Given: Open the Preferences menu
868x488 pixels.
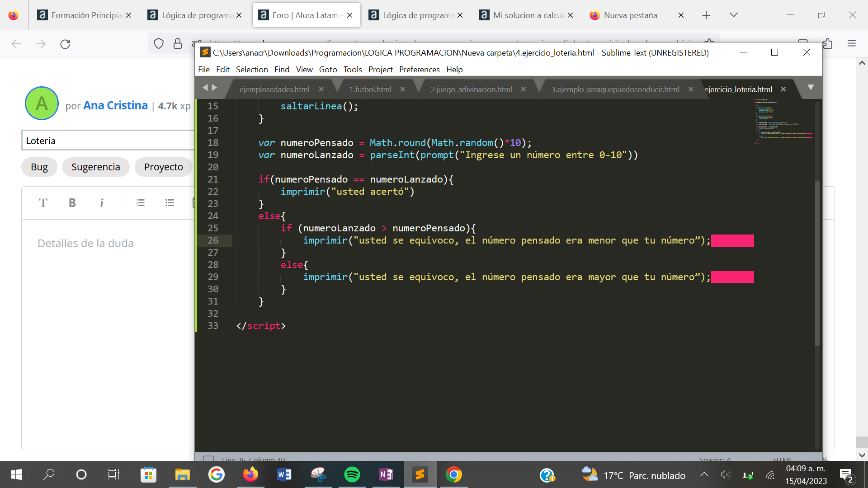Looking at the screenshot, I should 420,69.
